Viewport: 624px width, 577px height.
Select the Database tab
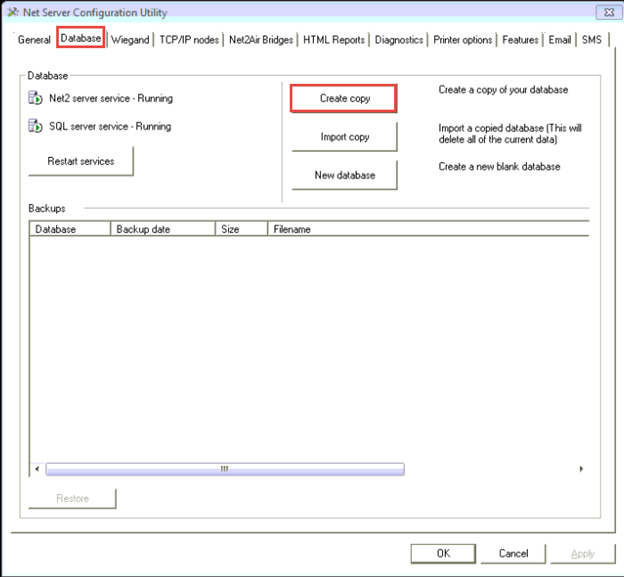pos(81,38)
